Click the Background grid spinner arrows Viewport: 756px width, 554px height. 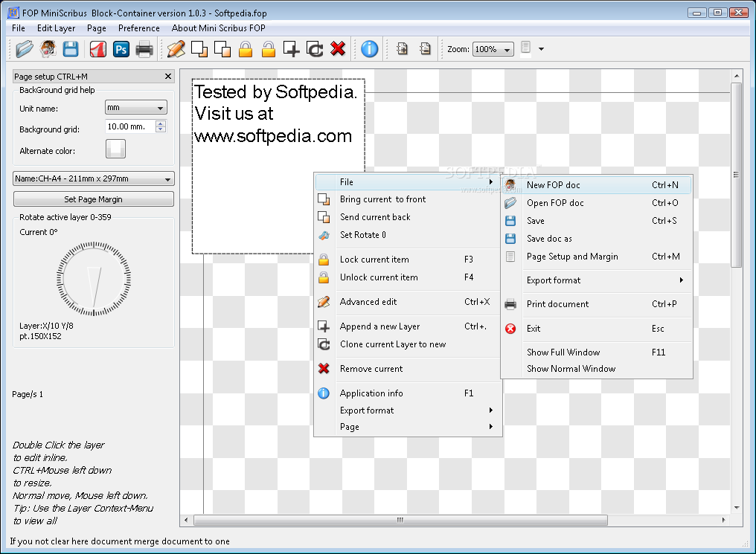[161, 126]
